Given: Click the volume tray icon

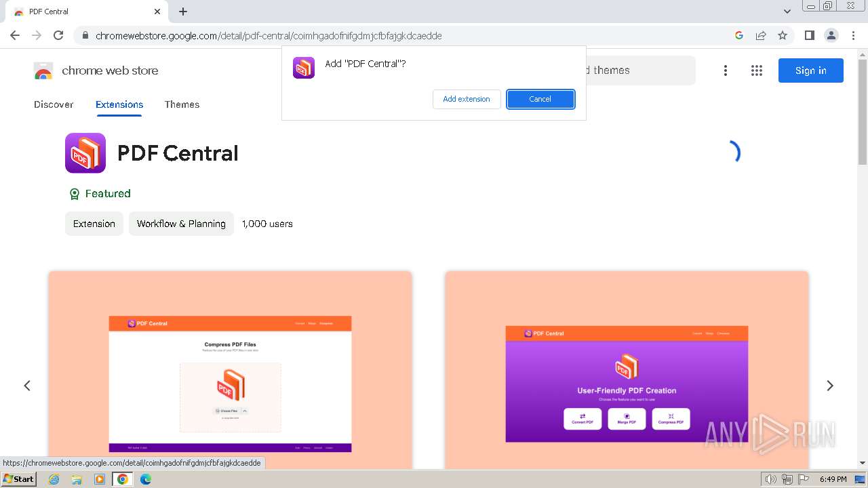Looking at the screenshot, I should coord(771,479).
